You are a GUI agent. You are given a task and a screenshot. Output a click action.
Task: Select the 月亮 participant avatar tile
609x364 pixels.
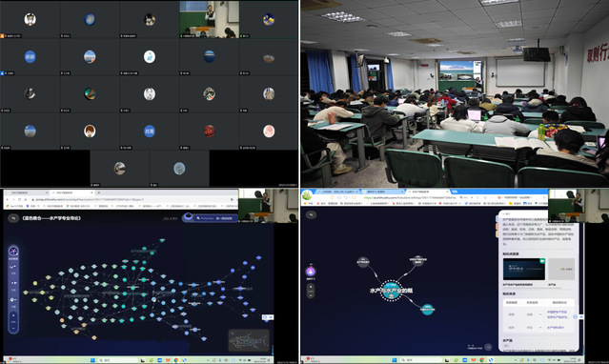(149, 131)
